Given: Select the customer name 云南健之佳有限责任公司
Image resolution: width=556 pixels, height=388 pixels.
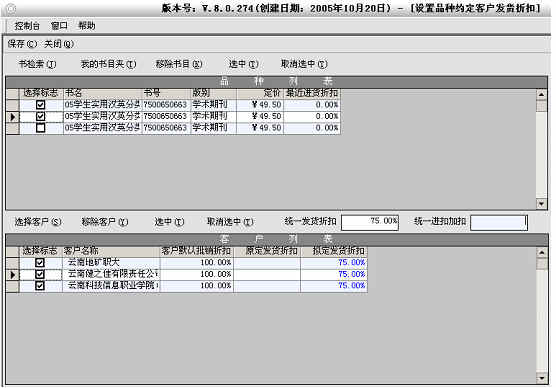Looking at the screenshot, I should [x=113, y=274].
